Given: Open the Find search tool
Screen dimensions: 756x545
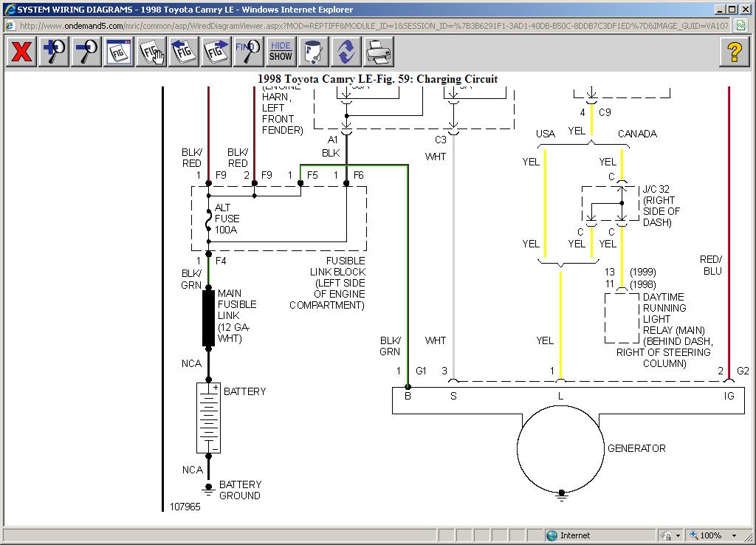Looking at the screenshot, I should [x=248, y=52].
